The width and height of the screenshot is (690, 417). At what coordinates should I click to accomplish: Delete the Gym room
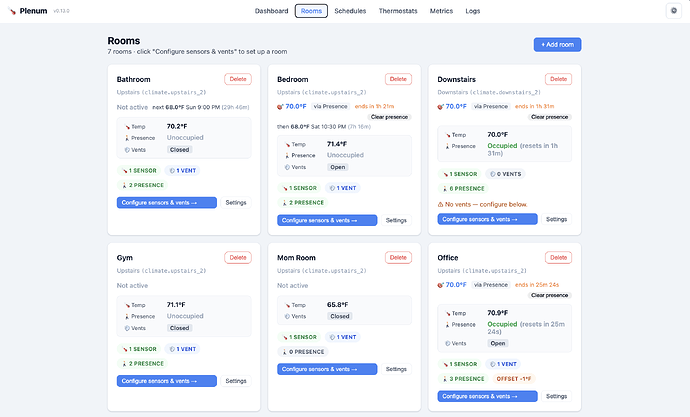click(238, 258)
